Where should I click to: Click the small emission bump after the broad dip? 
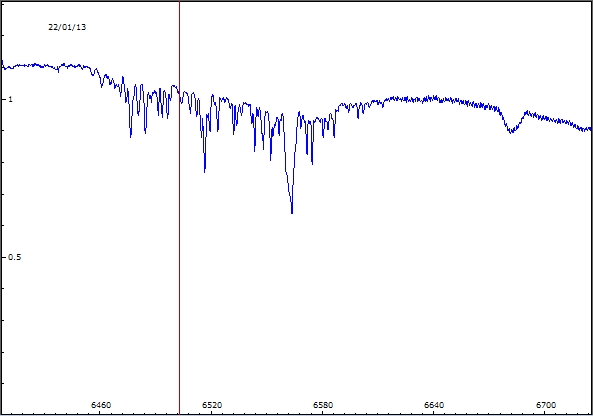(526, 112)
